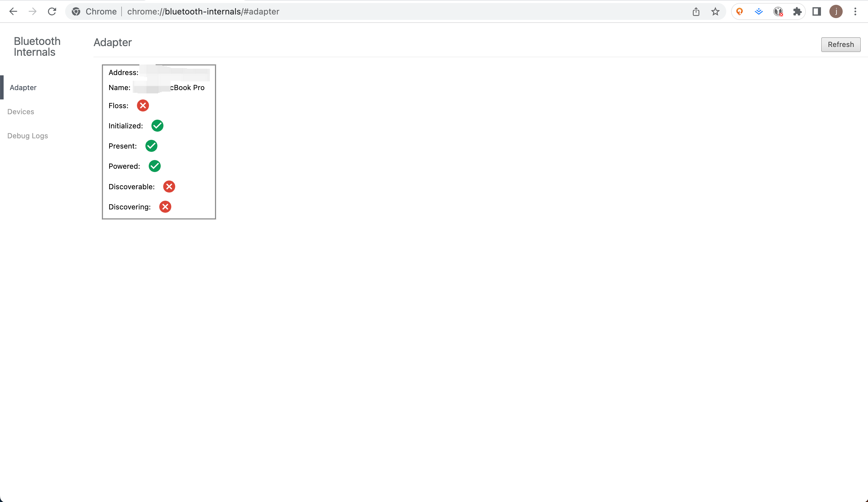Viewport: 868px width, 502px height.
Task: Click the Chrome site info icon
Action: (76, 11)
